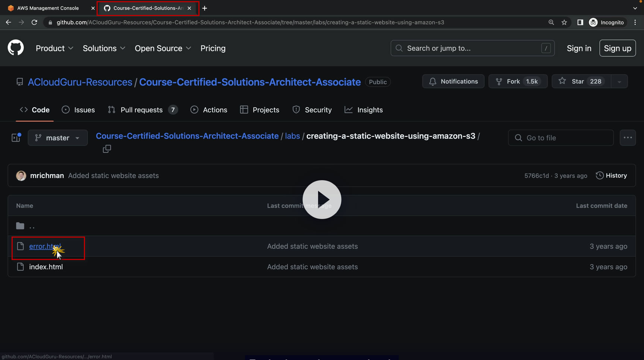Open the Pull requests tab
The height and width of the screenshot is (360, 644).
[142, 110]
